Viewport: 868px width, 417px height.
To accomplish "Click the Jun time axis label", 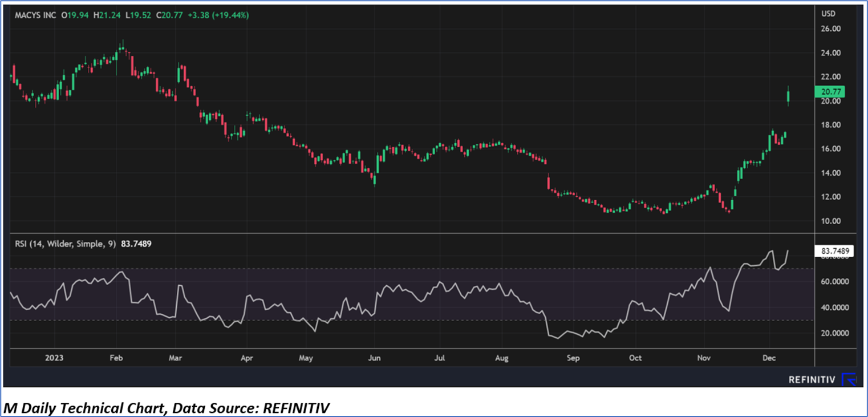I will 374,358.
